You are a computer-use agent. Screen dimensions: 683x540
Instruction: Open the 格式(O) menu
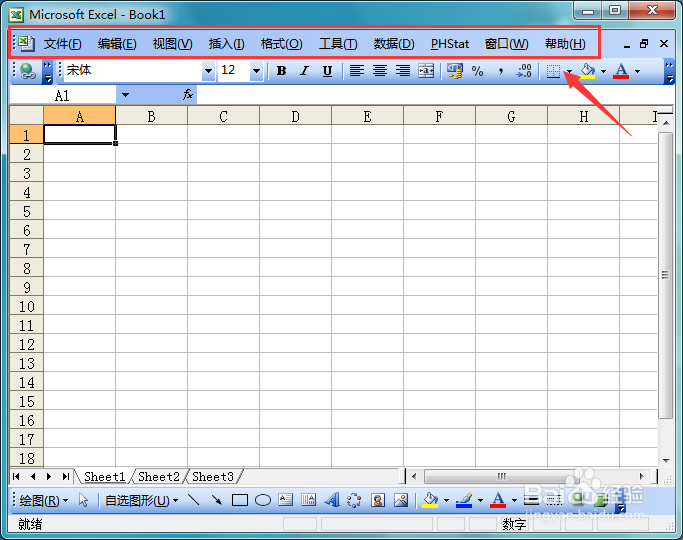coord(281,44)
